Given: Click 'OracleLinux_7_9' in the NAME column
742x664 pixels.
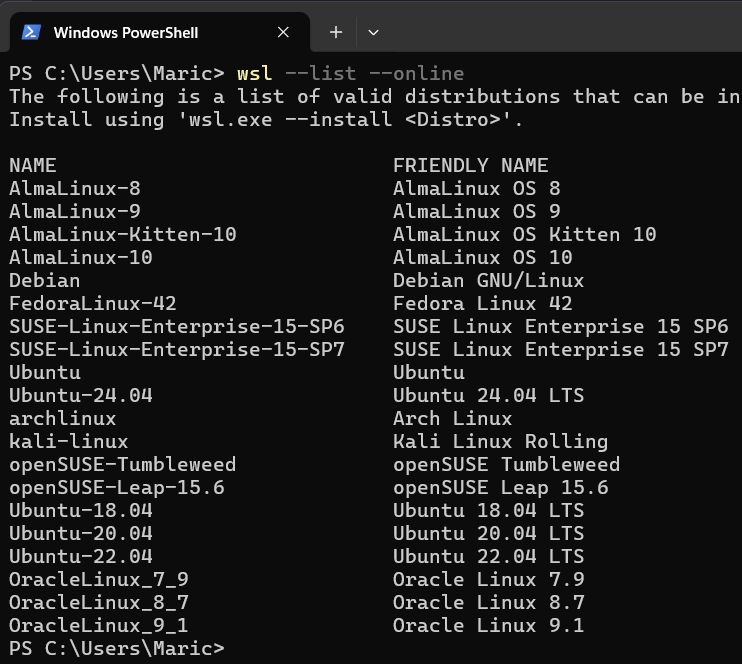Looking at the screenshot, I should click(98, 579).
